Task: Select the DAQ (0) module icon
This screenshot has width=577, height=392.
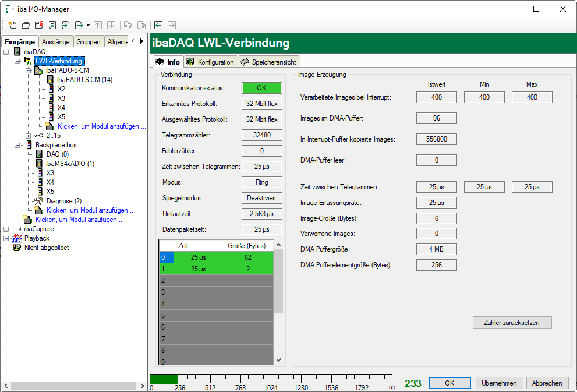Action: (x=39, y=154)
